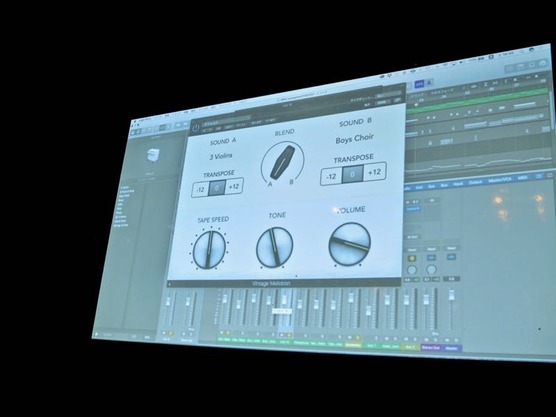Mute the Stereo Out channel

[x=427, y=340]
